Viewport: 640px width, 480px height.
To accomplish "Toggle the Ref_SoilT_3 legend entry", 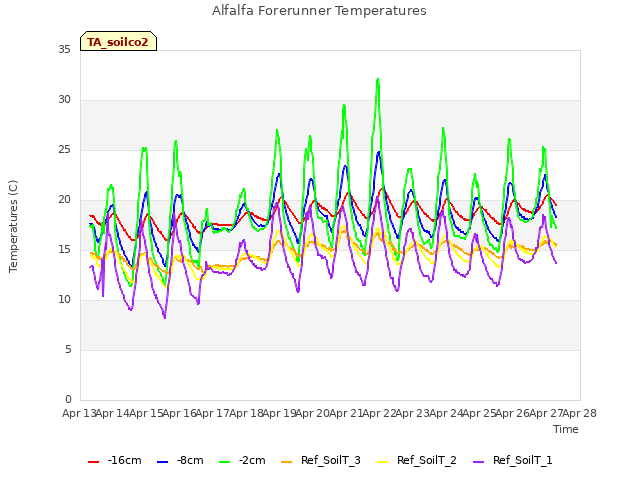I will [321, 460].
